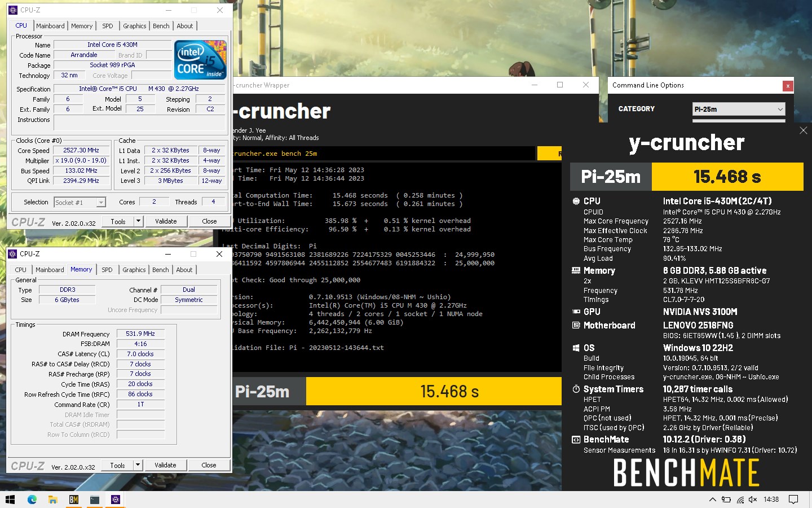Open Mainboard tab in bottom CPU-Z window
Screen dimensions: 812x508
[50, 270]
